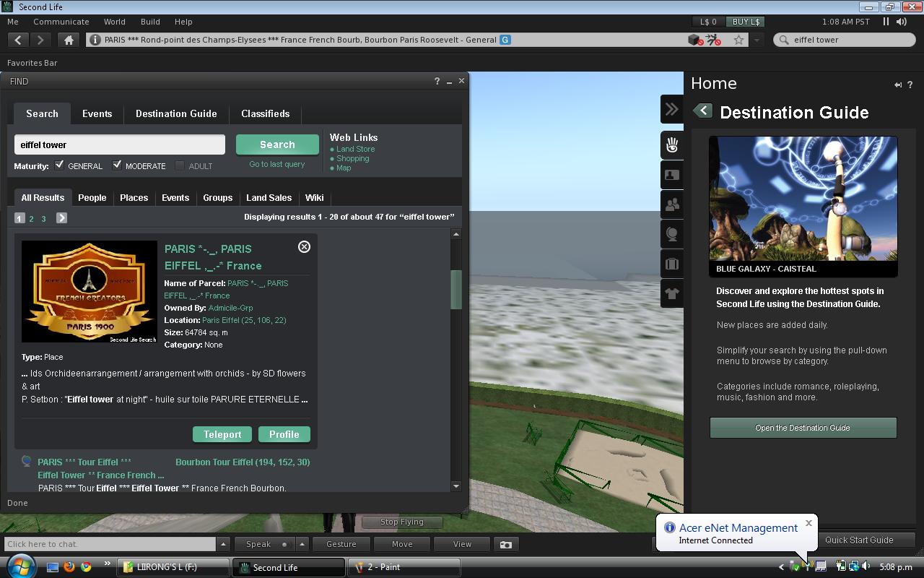Open the View camera controls panel

pyautogui.click(x=462, y=544)
